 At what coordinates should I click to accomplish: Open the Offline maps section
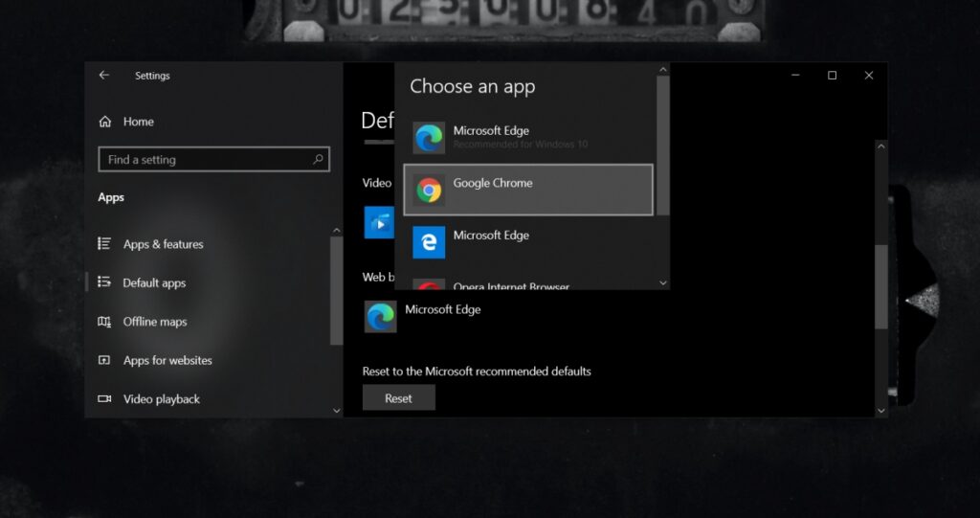[x=154, y=322]
